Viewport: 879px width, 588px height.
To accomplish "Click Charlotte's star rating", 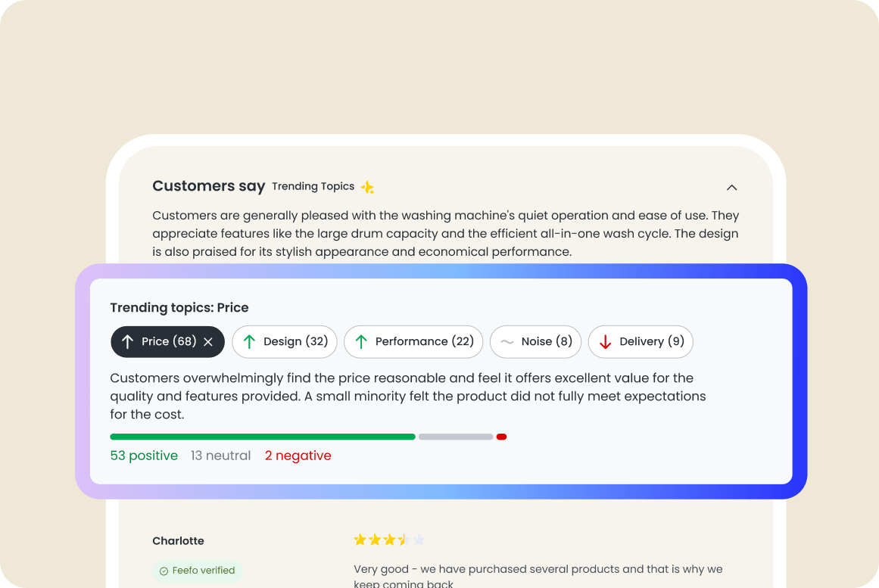I will point(389,540).
